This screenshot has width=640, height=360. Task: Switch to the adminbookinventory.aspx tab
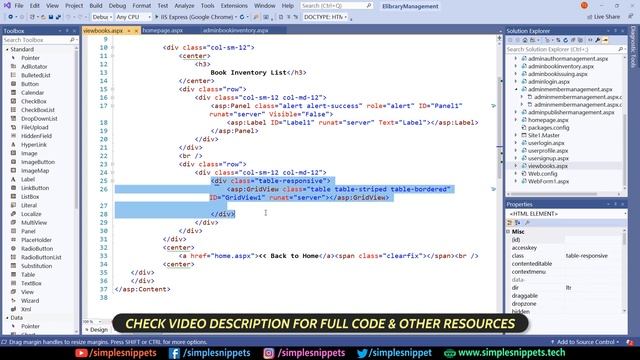tap(236, 30)
